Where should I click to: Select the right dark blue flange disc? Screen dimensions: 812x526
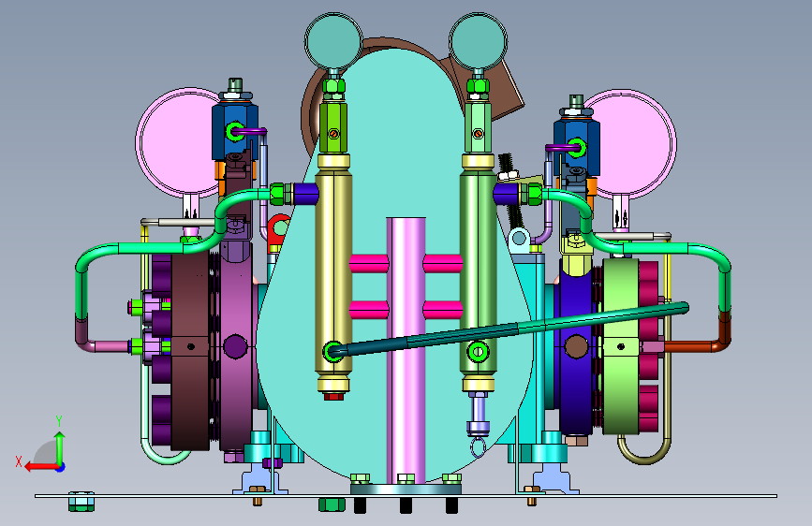point(576,347)
